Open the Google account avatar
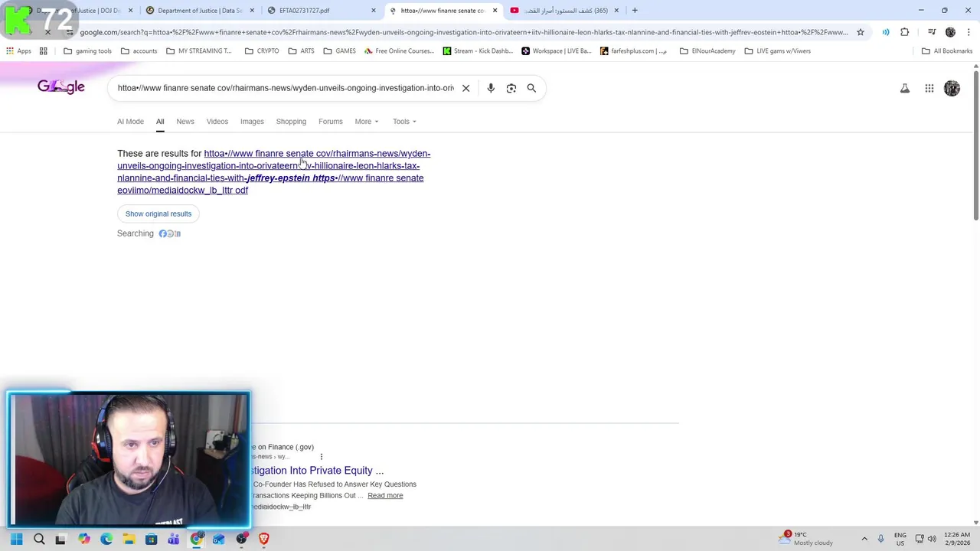The image size is (980, 551). (952, 88)
